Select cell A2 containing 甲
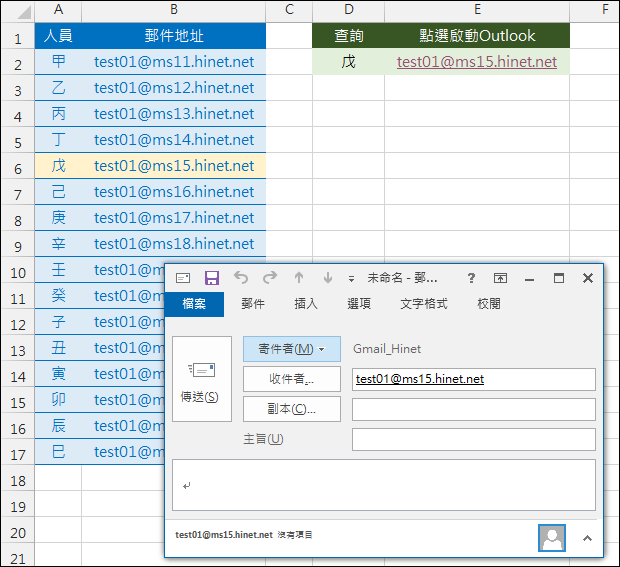 pos(58,62)
